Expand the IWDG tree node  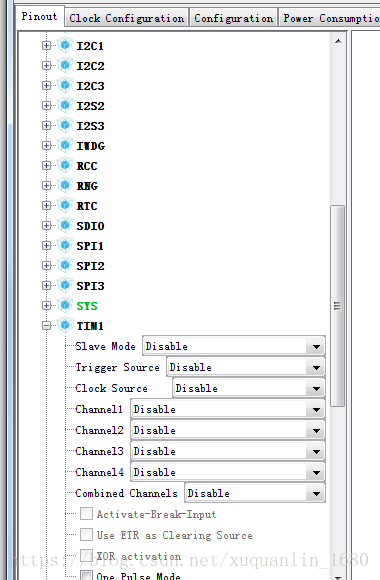[46, 145]
